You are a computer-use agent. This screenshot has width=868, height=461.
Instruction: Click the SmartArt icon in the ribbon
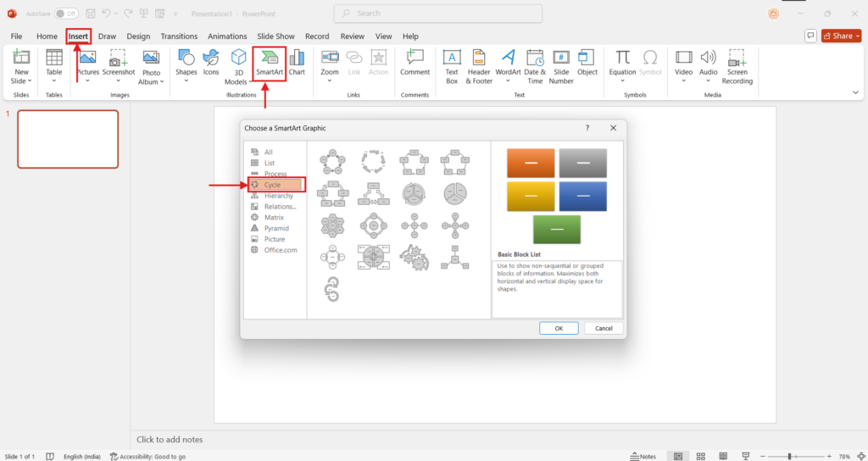click(x=270, y=64)
